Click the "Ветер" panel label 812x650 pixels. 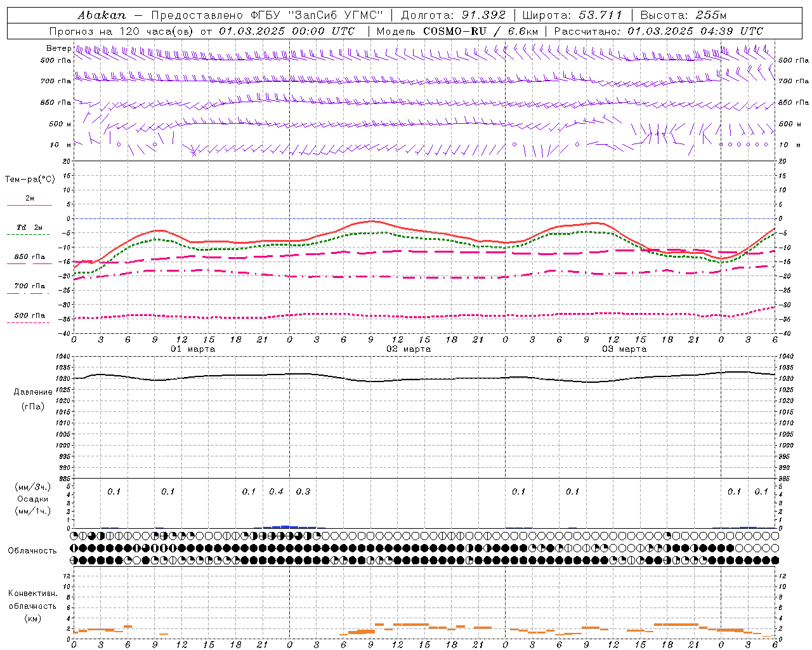[x=59, y=48]
